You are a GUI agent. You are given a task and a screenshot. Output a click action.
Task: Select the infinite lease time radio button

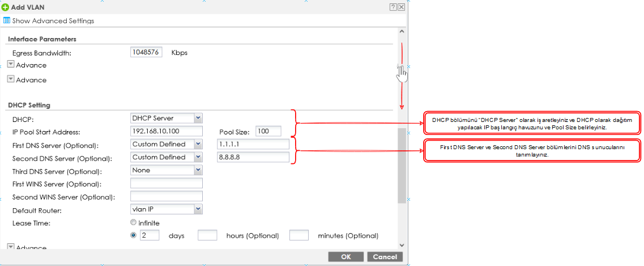click(133, 222)
